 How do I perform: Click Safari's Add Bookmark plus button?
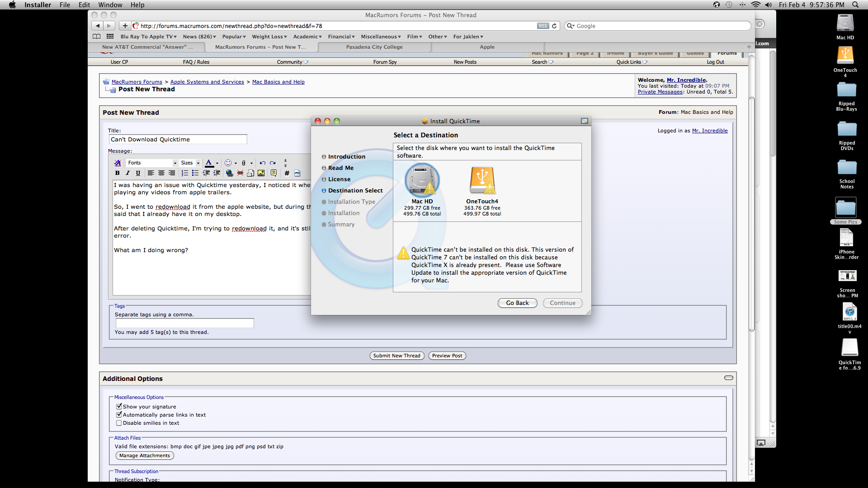click(125, 26)
